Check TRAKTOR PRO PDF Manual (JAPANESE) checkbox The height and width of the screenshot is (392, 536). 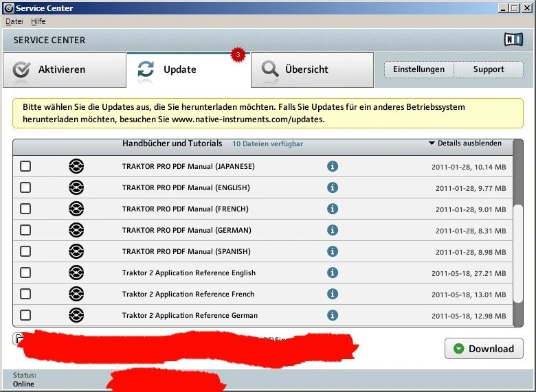[x=25, y=166]
